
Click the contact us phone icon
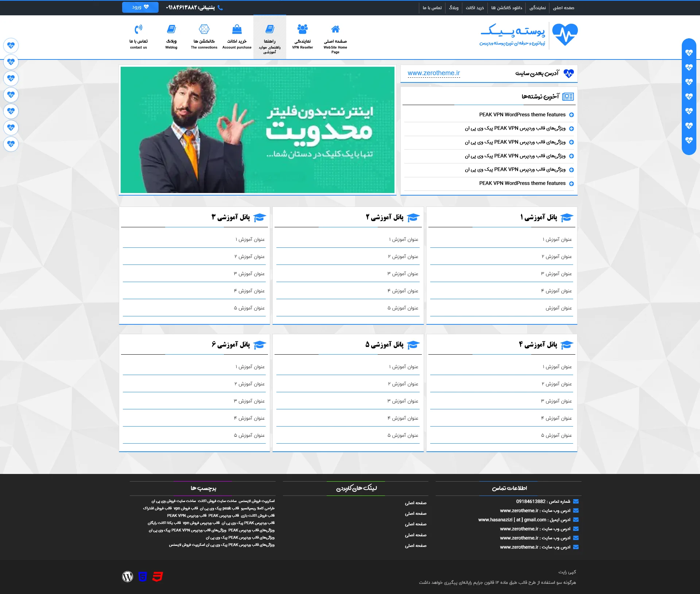[139, 29]
